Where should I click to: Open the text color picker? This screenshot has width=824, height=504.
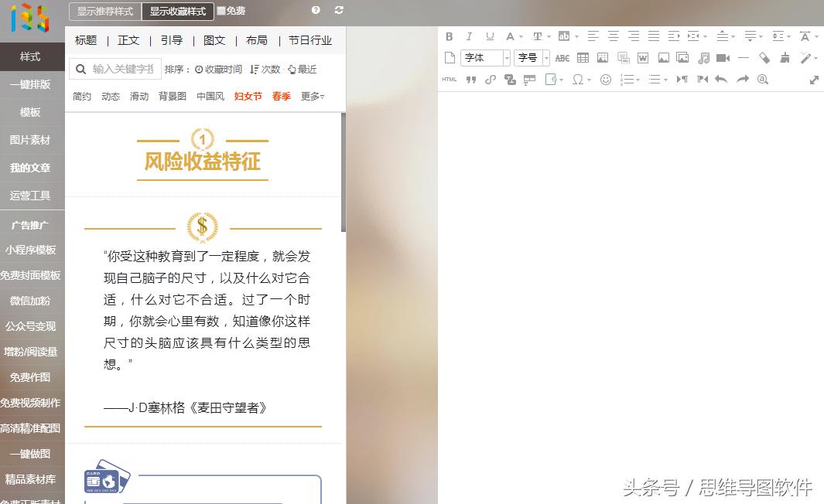[x=510, y=36]
